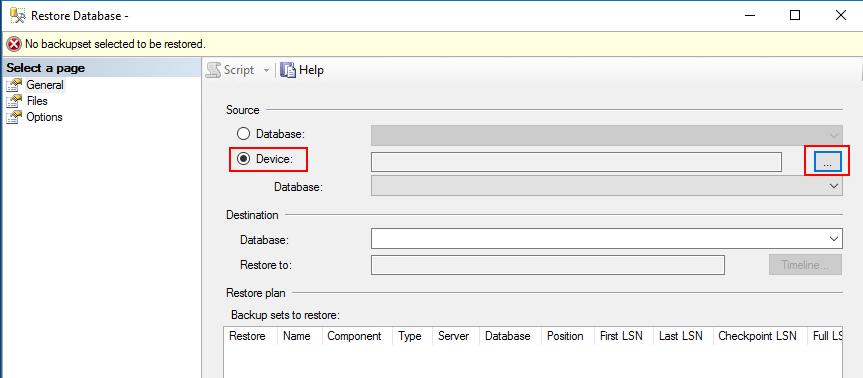Click the Component column header
863x378 pixels.
(x=354, y=336)
